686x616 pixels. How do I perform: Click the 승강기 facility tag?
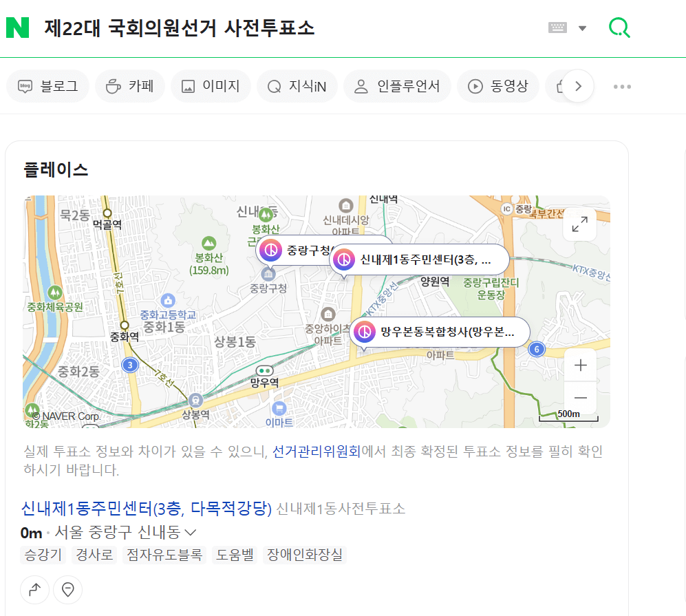coord(43,554)
